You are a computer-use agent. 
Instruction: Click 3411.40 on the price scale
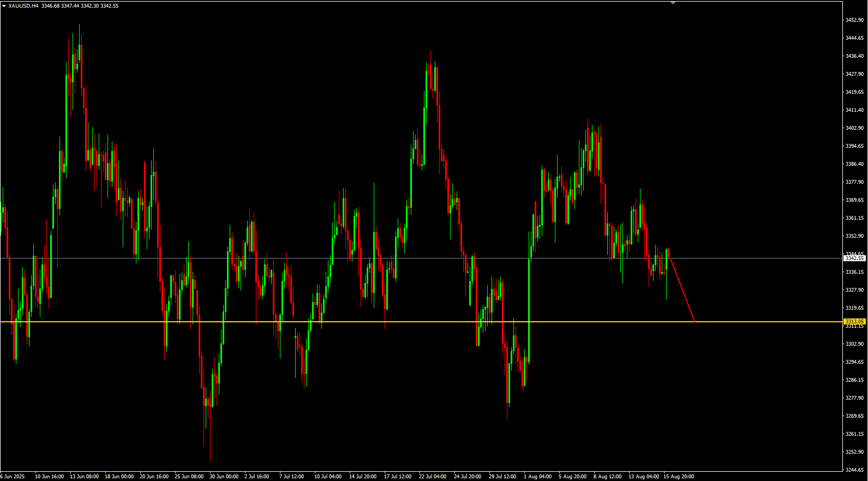[854, 110]
